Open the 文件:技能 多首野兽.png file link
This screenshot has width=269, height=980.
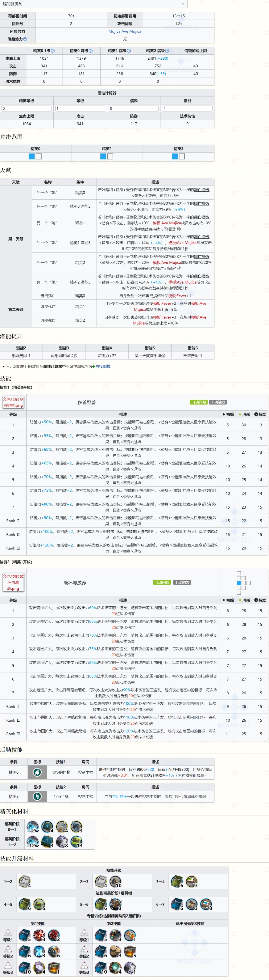13,402
